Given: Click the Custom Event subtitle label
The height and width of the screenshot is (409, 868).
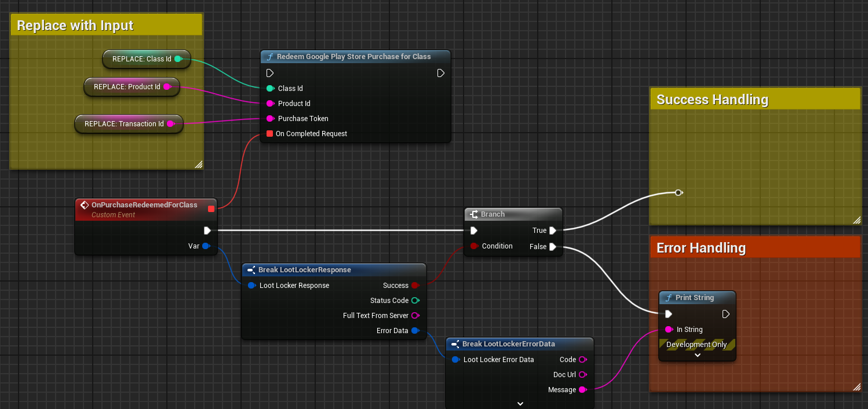Looking at the screenshot, I should click(x=114, y=215).
